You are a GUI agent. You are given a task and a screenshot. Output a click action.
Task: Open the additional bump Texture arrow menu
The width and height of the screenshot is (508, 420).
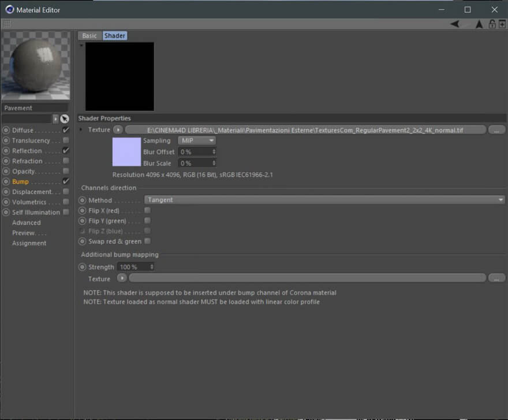click(122, 278)
